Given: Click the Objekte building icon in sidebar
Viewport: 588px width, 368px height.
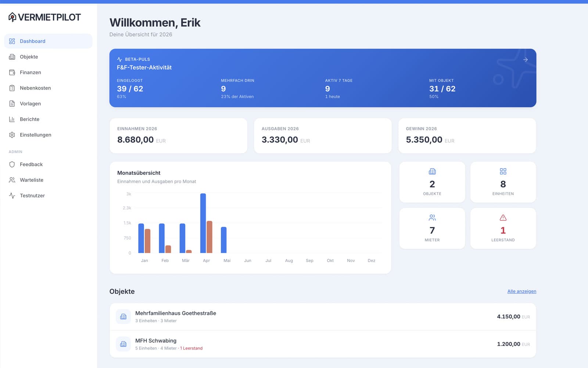Looking at the screenshot, I should pyautogui.click(x=12, y=57).
